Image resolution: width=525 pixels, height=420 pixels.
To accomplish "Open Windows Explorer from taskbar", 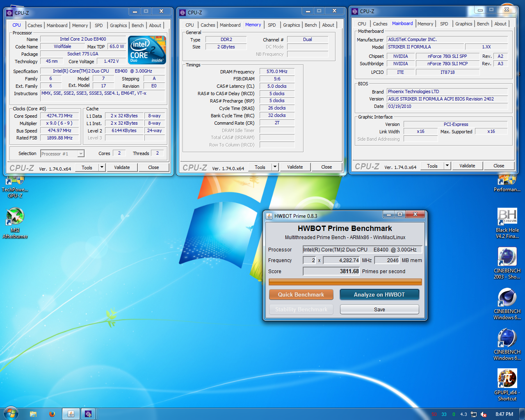I will (33, 414).
